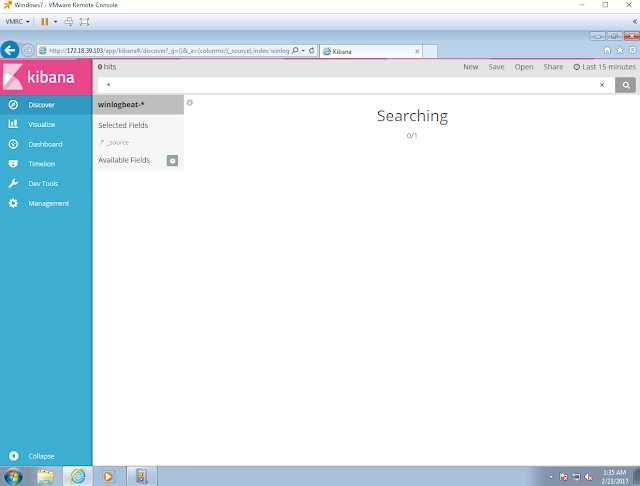
Task: Collapse the Kibana side navigation
Action: pyautogui.click(x=41, y=456)
